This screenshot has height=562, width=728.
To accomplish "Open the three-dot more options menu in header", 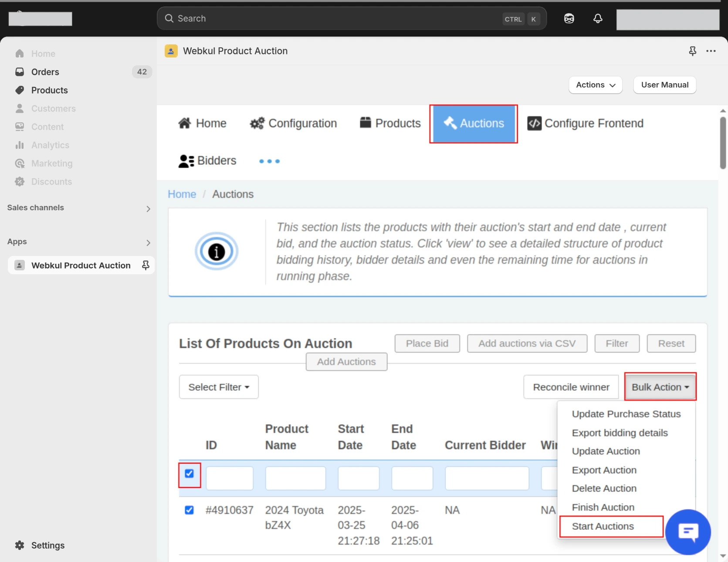I will [x=711, y=51].
